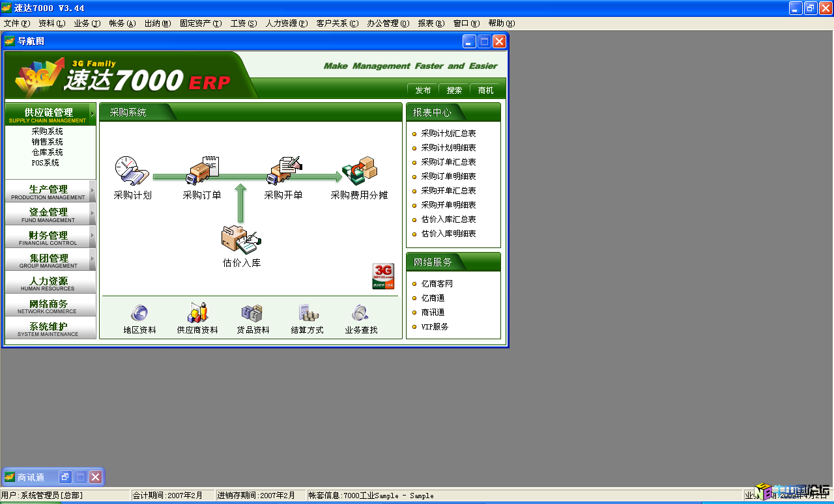834x504 pixels.
Task: Open the 采购计划 workflow icon
Action: [x=132, y=171]
